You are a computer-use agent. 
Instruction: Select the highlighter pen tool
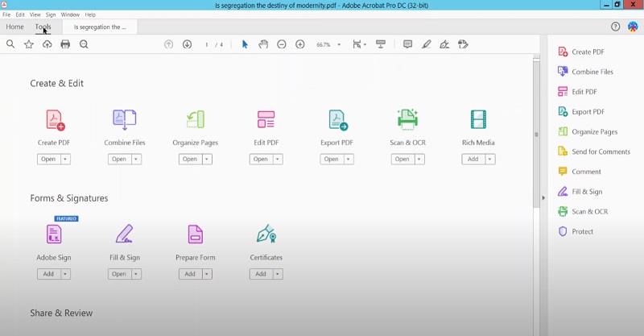coord(427,44)
